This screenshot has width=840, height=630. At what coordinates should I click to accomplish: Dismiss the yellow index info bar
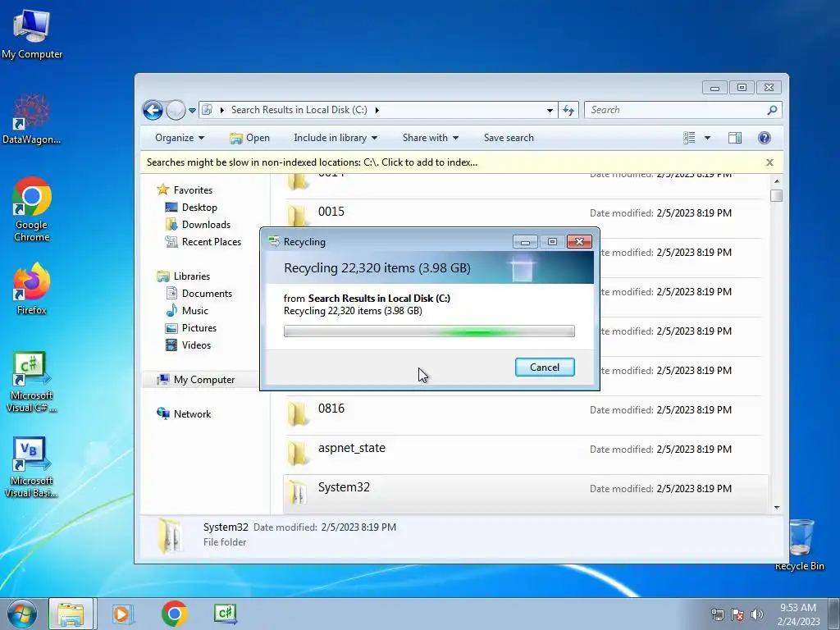coord(769,162)
